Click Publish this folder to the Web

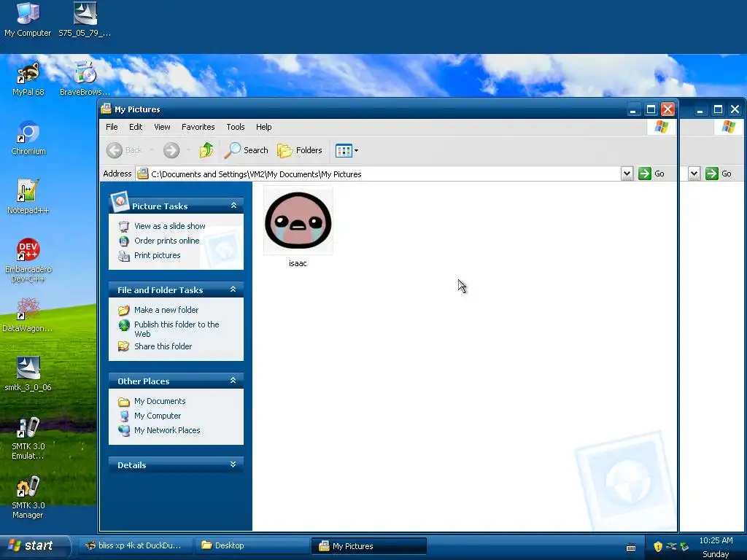coord(177,329)
